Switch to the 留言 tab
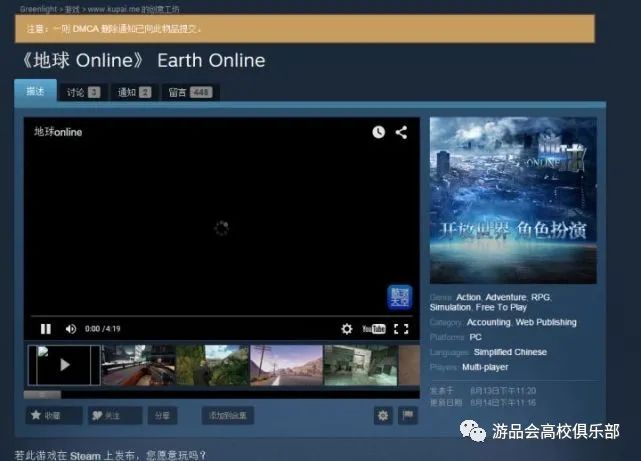 (191, 92)
